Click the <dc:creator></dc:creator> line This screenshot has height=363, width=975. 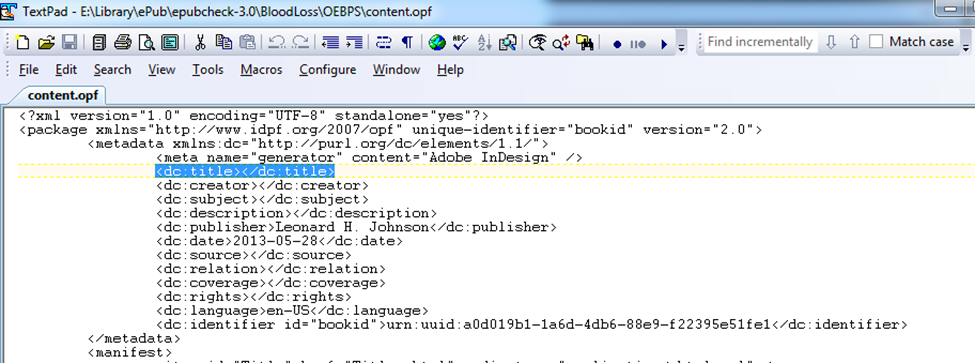262,185
